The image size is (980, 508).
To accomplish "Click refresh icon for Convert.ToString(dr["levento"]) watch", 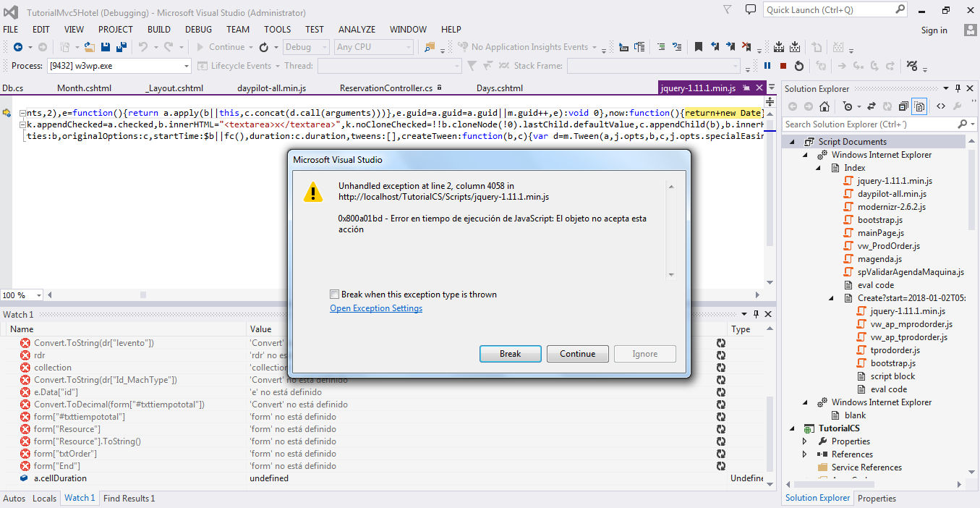I will pyautogui.click(x=721, y=343).
